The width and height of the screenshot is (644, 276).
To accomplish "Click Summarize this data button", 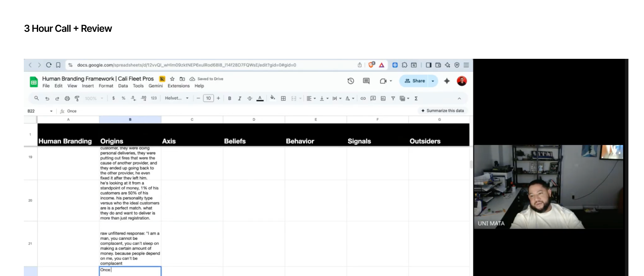I will [442, 111].
